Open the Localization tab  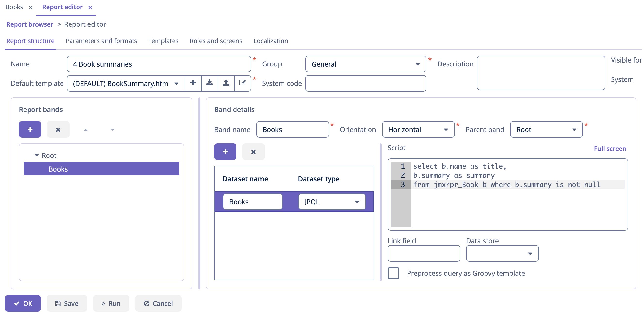click(271, 41)
